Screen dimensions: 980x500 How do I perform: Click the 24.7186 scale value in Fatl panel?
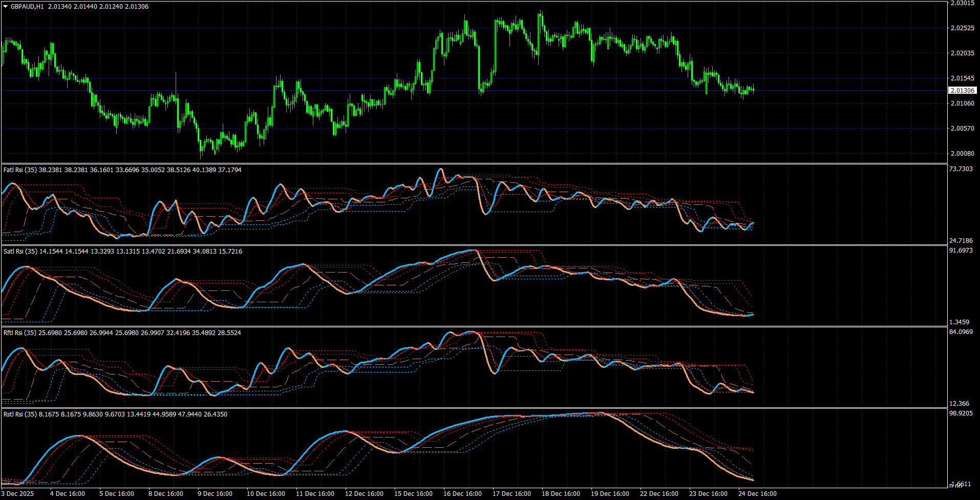[x=961, y=240]
